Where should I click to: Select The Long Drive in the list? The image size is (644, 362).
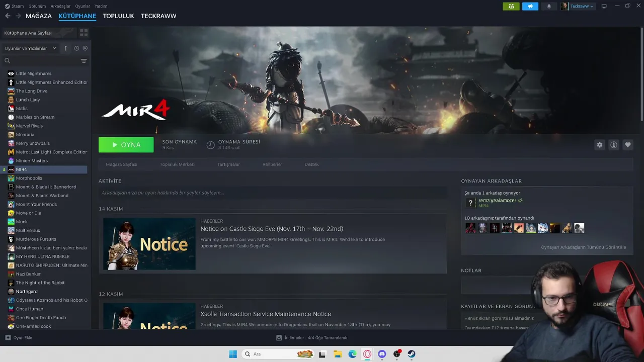[32, 91]
